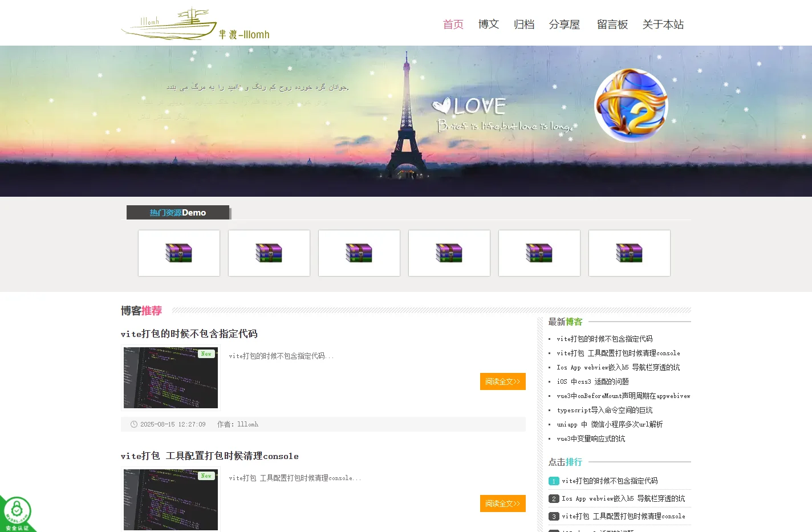812x532 pixels.
Task: Go to 归档 page
Action: 524,24
